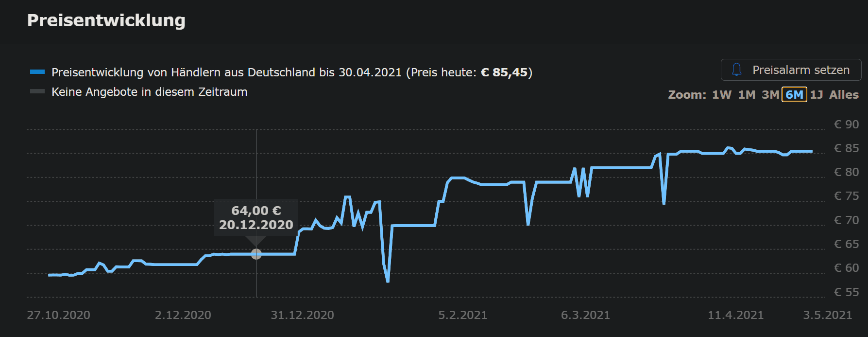
Task: Click the 11.4.2021 date axis label
Action: coord(735,315)
